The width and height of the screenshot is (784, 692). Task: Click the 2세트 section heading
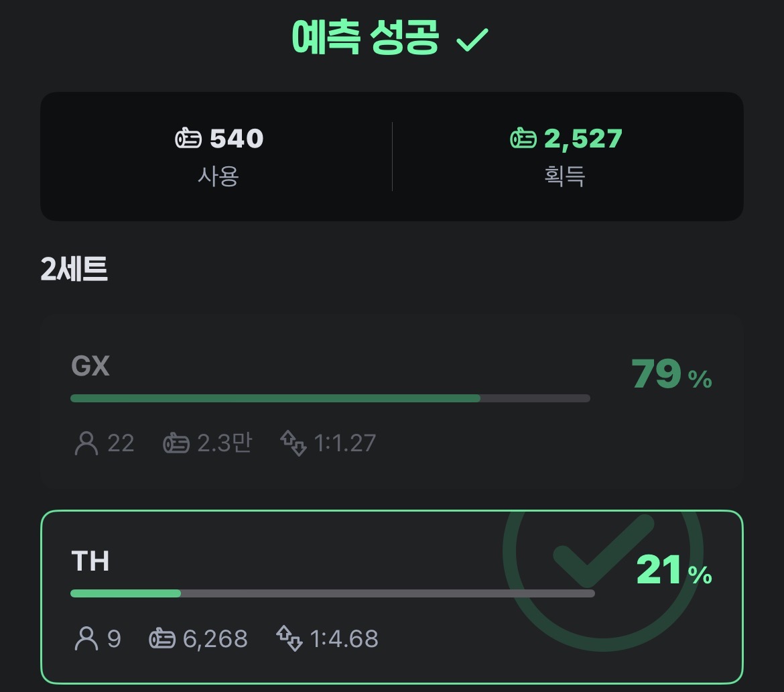pos(74,270)
